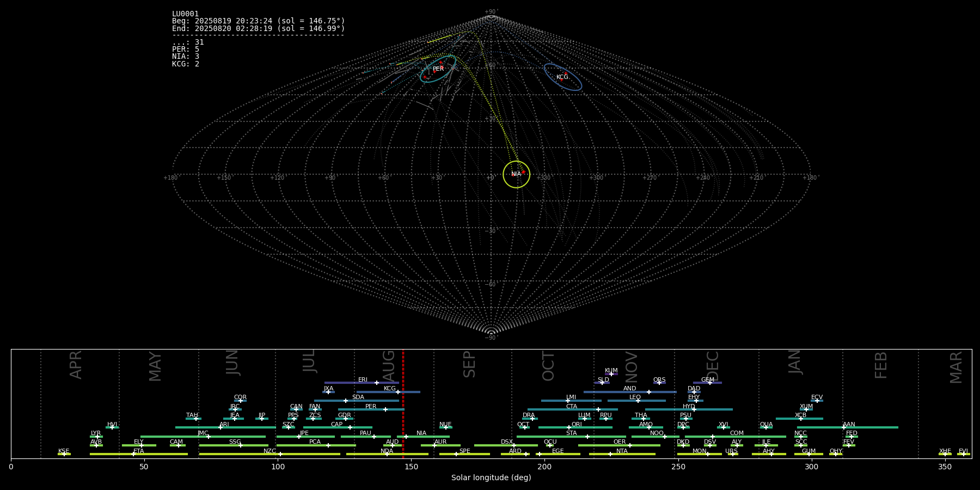980x490 pixels.
Task: Select the CTA shower label
Action: [572, 407]
